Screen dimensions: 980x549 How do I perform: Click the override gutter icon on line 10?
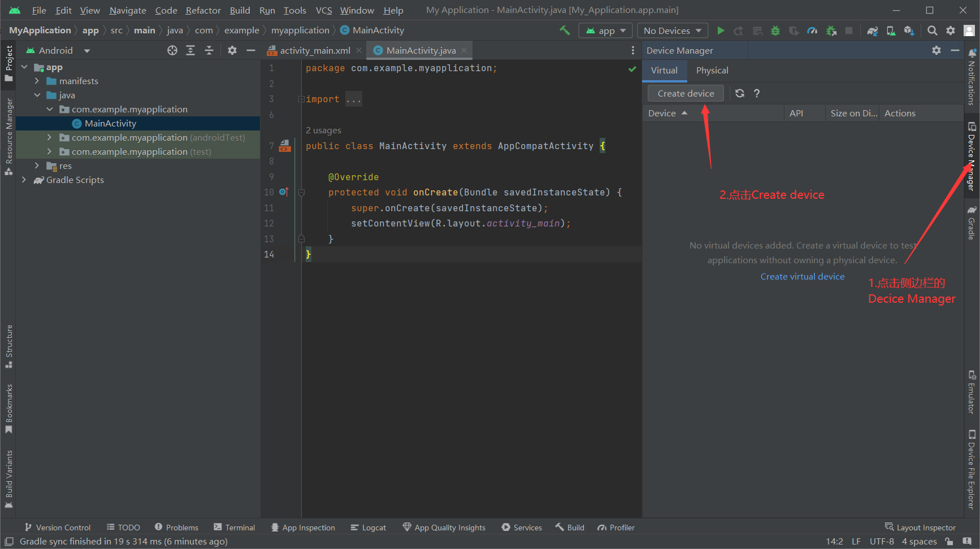click(x=284, y=192)
